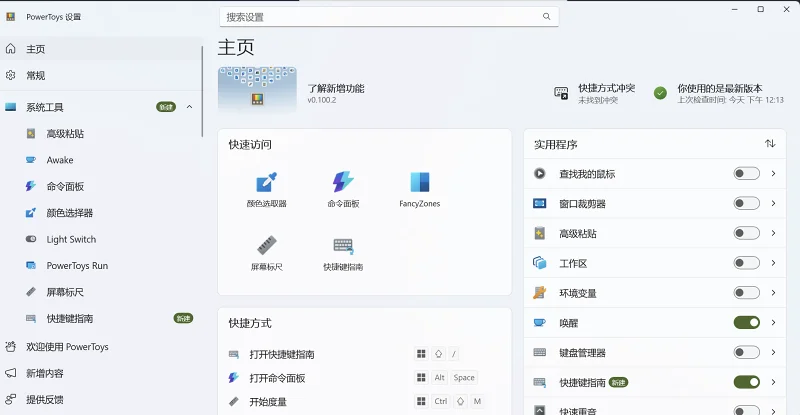
Task: Enable the 查找我的鼠标 toggle
Action: (746, 174)
